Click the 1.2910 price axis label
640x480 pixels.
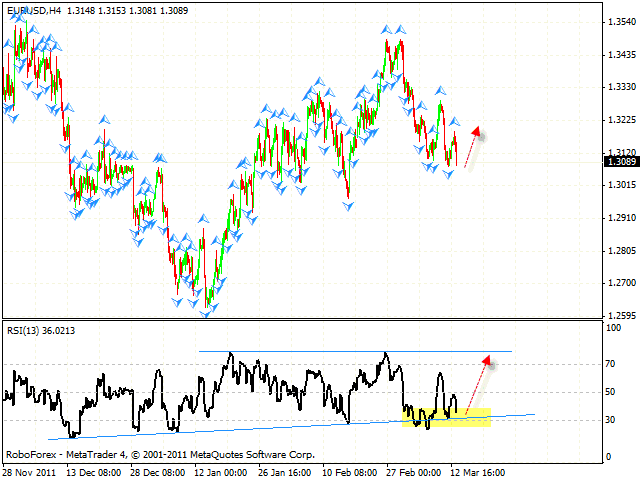(x=618, y=217)
